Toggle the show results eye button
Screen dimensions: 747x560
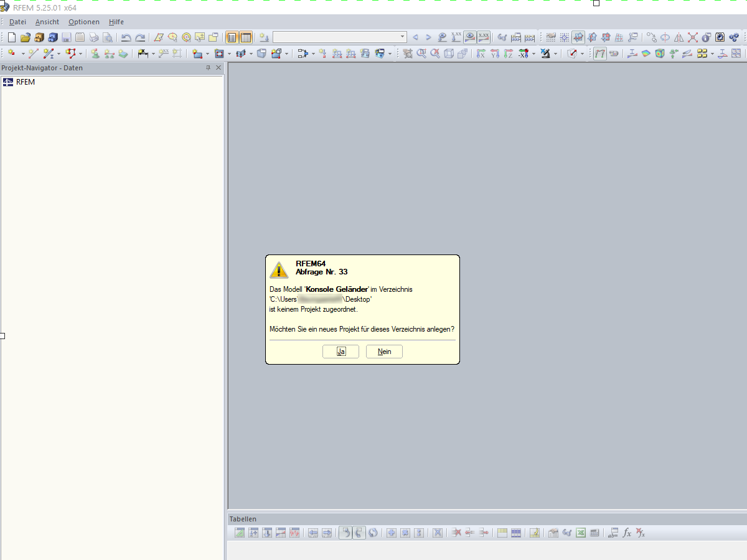(x=470, y=37)
